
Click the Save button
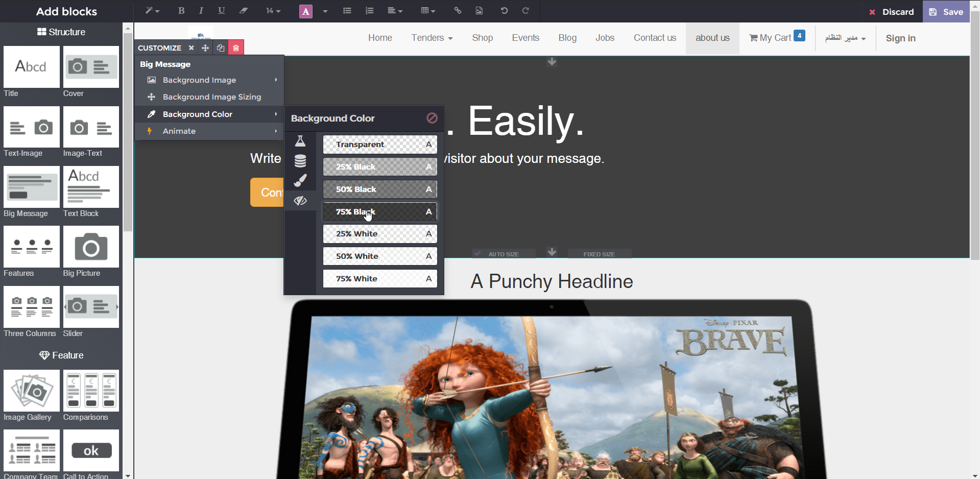[x=946, y=11]
